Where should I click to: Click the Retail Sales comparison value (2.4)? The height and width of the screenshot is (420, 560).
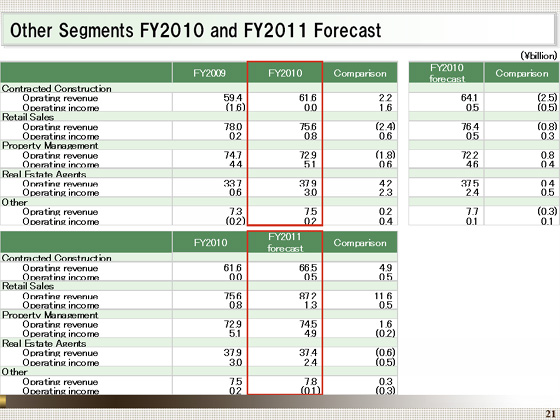coord(385,126)
